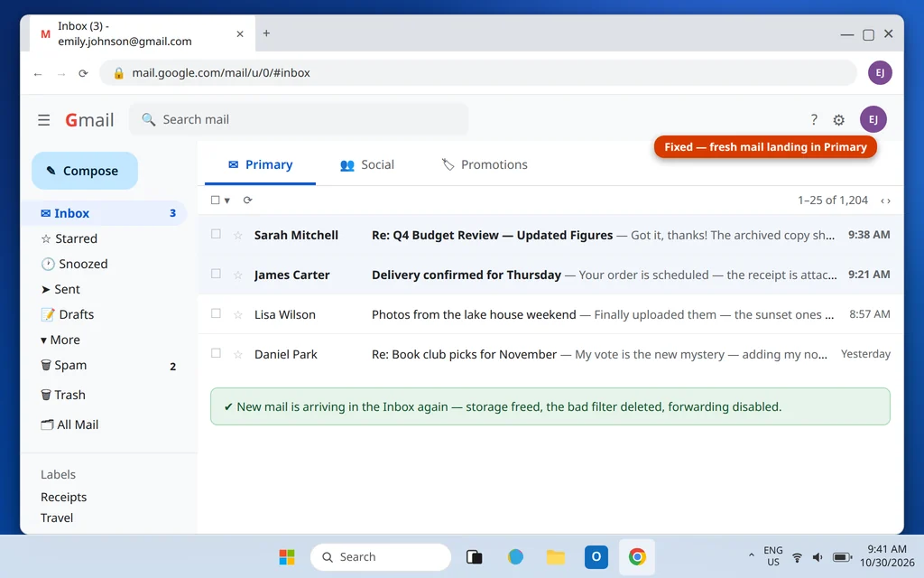Viewport: 924px width, 578px height.
Task: Click the browser back arrow
Action: [38, 74]
